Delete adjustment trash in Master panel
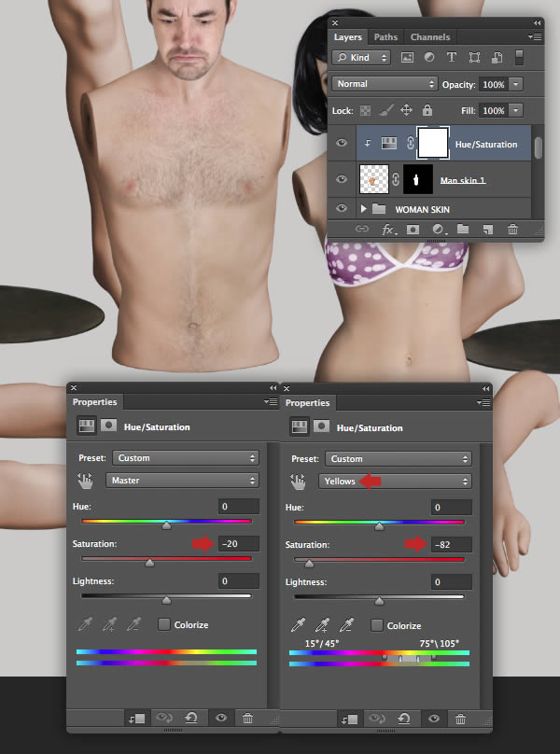The image size is (560, 754). (x=247, y=719)
